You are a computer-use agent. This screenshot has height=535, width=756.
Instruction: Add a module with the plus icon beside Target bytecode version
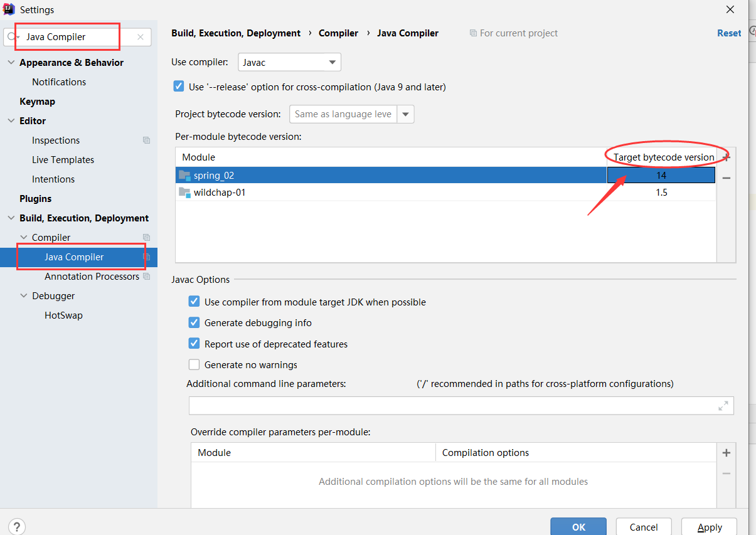click(x=726, y=157)
